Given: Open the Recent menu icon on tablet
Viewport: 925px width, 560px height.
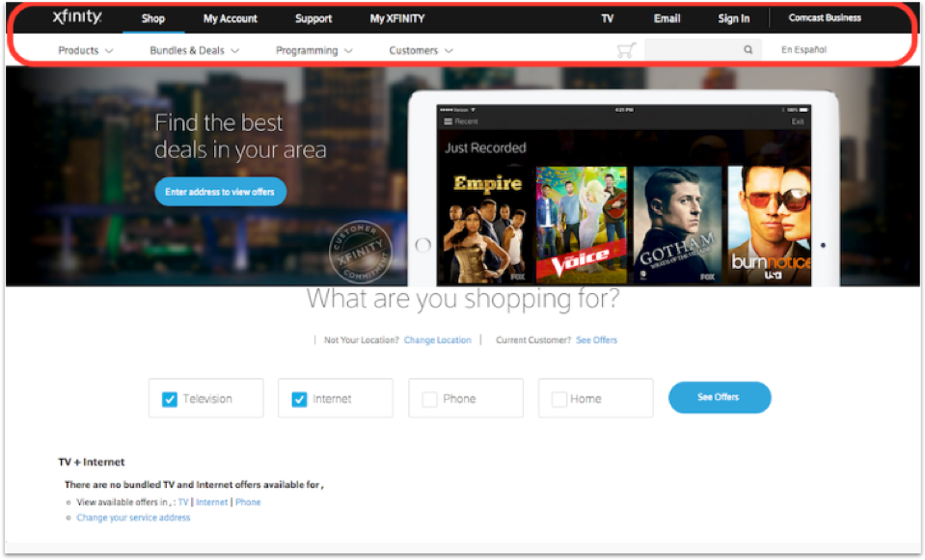Looking at the screenshot, I should (x=449, y=121).
